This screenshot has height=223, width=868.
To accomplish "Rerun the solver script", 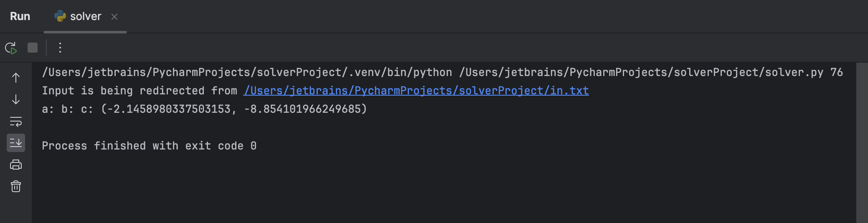I will coord(11,48).
